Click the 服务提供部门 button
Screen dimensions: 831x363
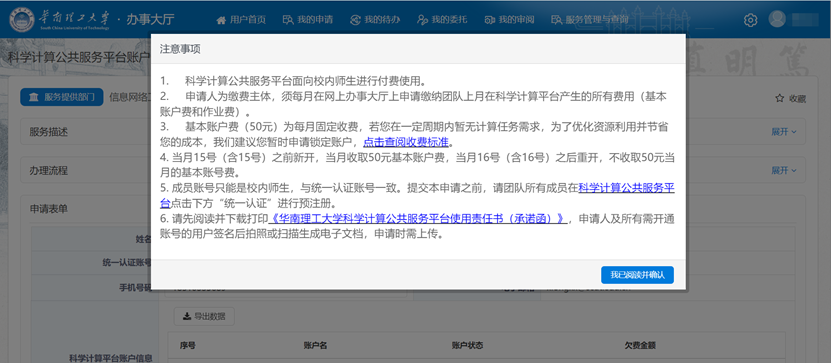click(x=61, y=98)
